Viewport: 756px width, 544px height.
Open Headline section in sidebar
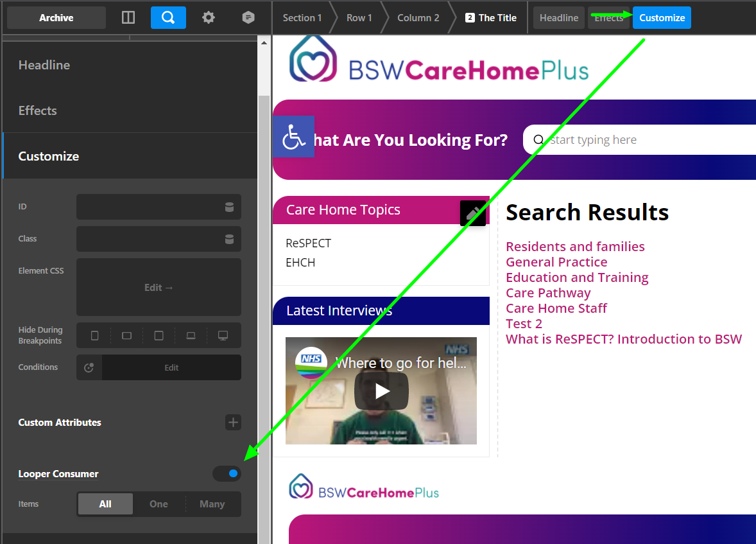(x=130, y=65)
